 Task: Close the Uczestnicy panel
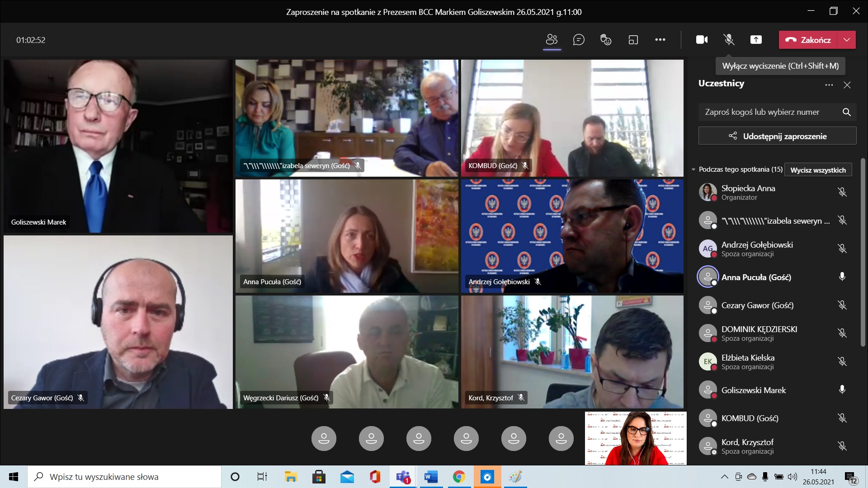click(x=847, y=85)
